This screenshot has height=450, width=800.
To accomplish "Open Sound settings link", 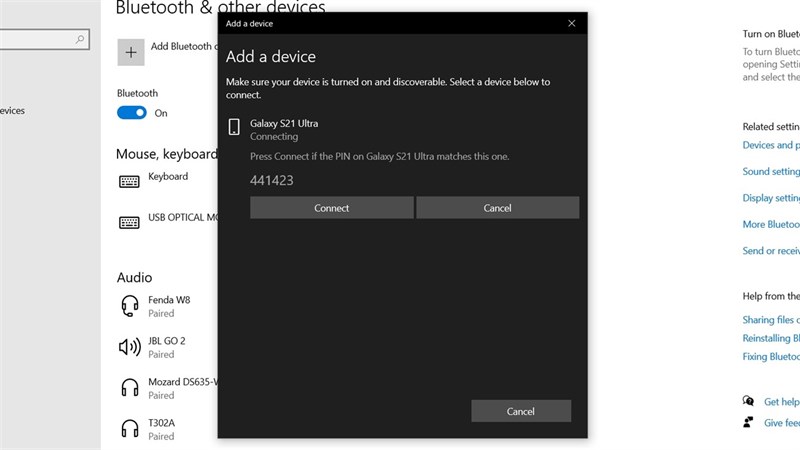I will point(771,172).
